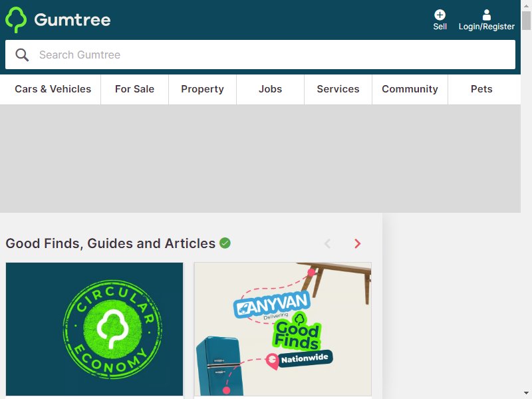Open the Circular Economy article card

pos(94,329)
